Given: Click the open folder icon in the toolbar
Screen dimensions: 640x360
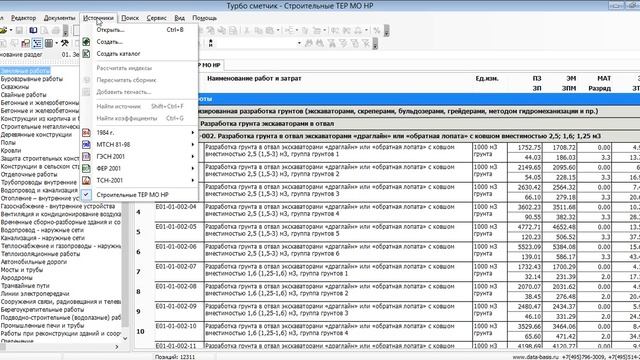Looking at the screenshot, I should [x=3, y=30].
